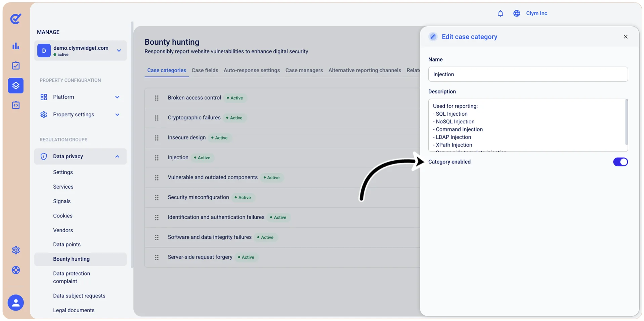This screenshot has height=321, width=644.
Task: Open Alternative reporting channels tab
Action: pyautogui.click(x=364, y=70)
